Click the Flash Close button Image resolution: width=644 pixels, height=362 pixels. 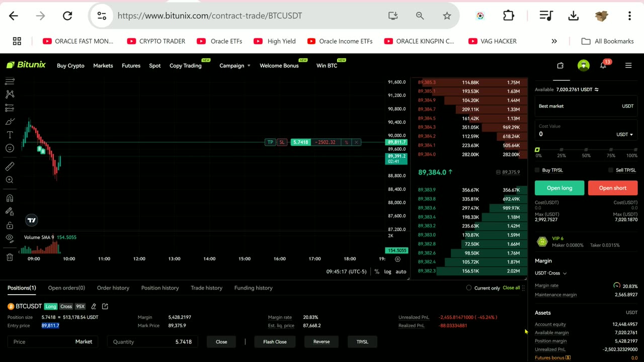(275, 342)
